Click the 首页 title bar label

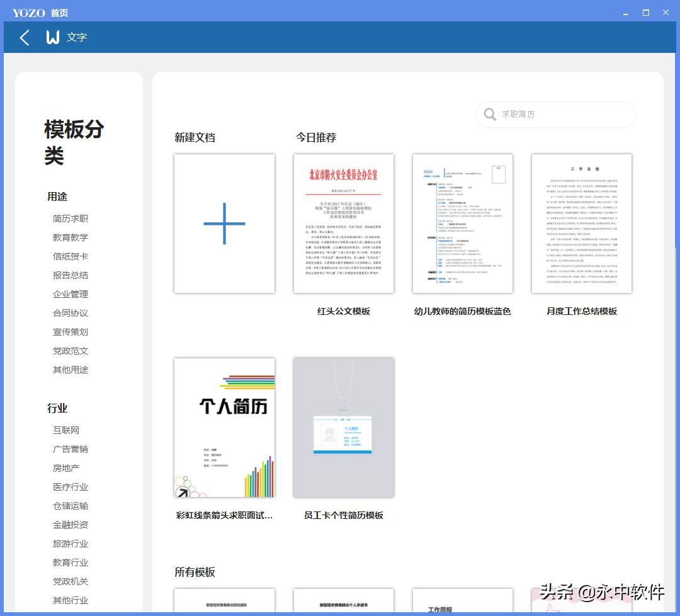(59, 13)
